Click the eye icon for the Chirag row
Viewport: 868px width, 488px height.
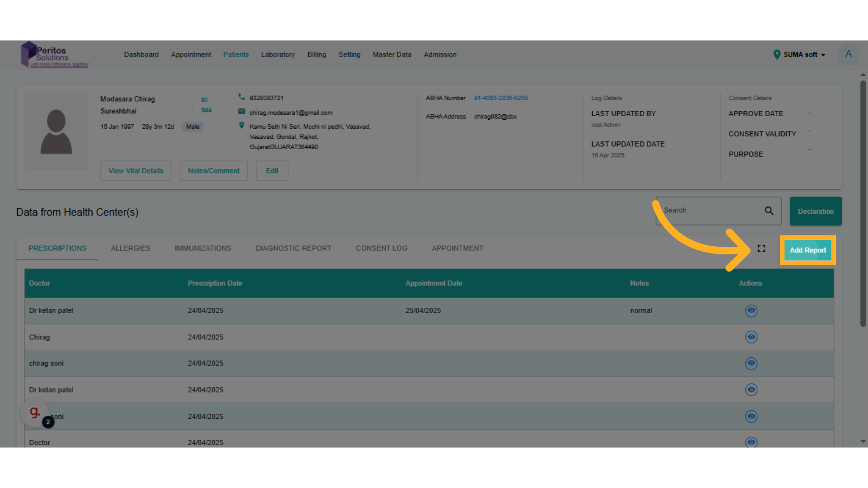tap(751, 337)
